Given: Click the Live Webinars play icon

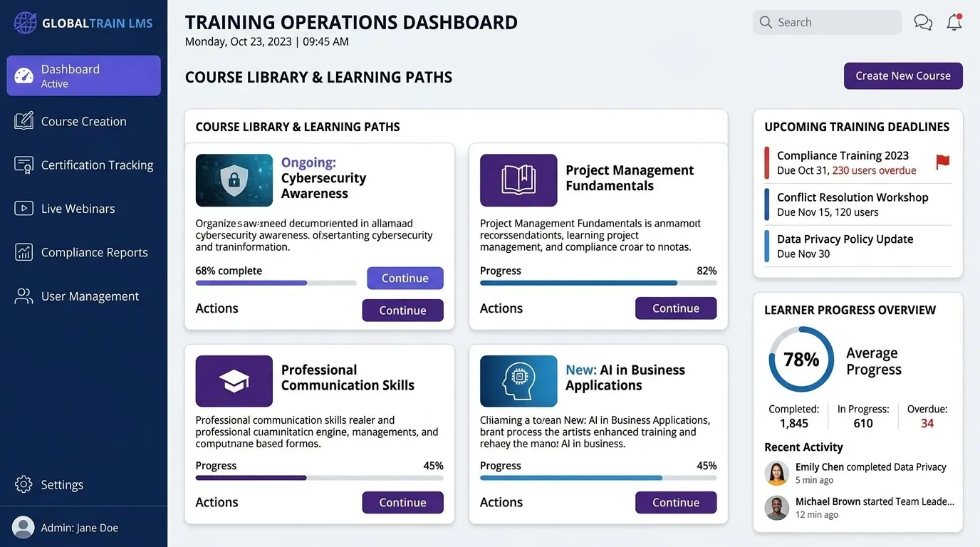Looking at the screenshot, I should pos(24,209).
